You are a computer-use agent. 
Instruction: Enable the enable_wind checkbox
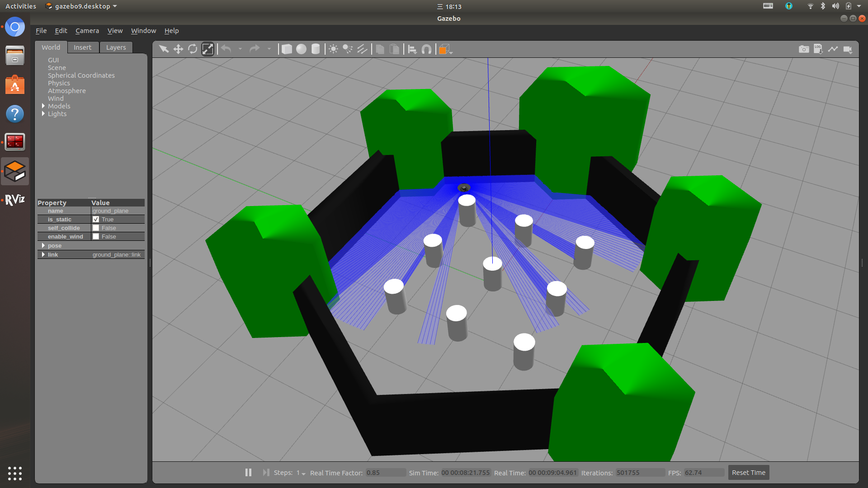coord(96,236)
